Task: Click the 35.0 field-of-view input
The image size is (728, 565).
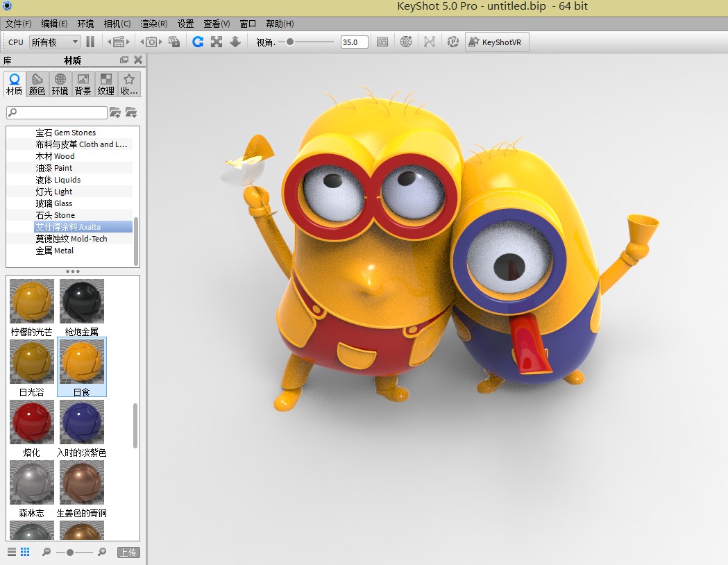Action: (x=354, y=42)
